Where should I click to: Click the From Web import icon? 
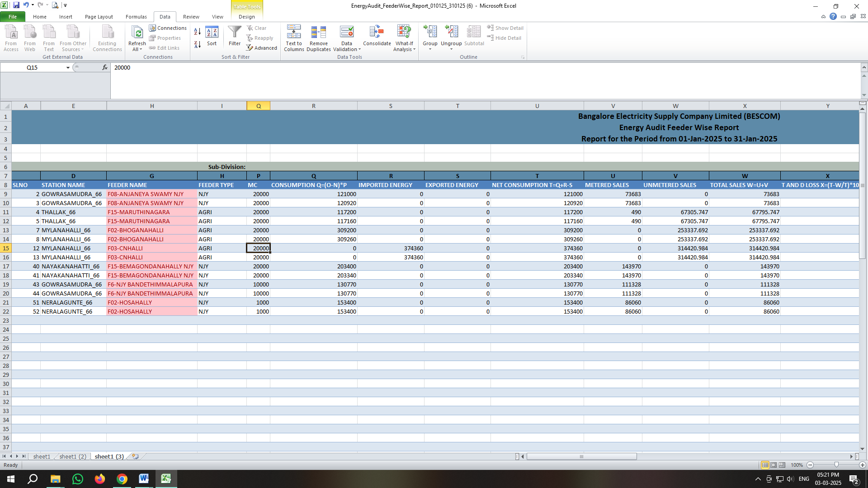click(x=30, y=38)
